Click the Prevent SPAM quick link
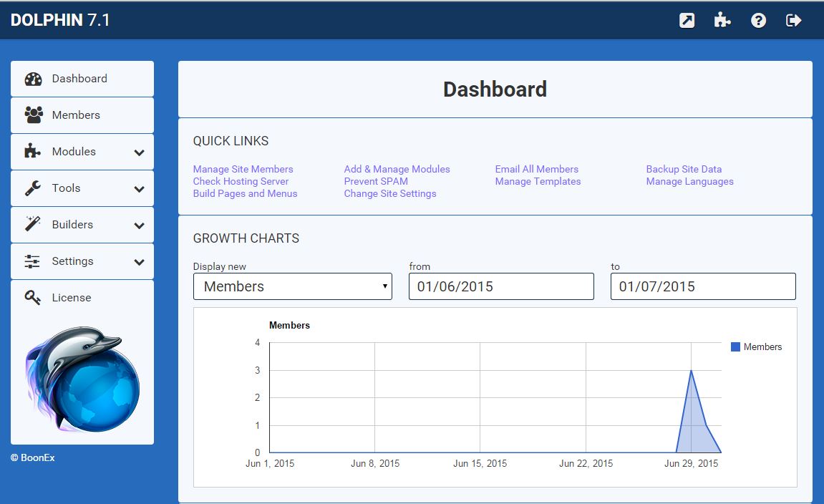The height and width of the screenshot is (504, 824). [x=376, y=181]
